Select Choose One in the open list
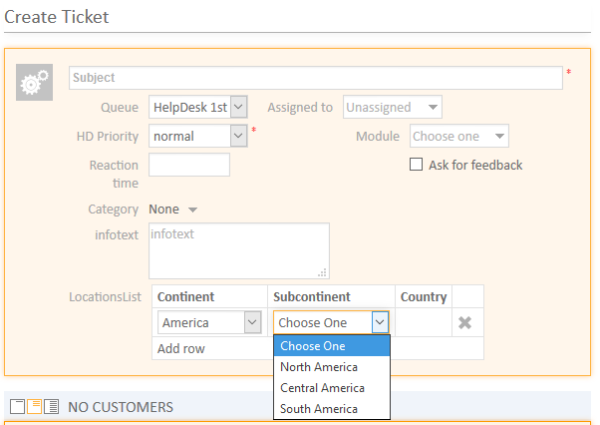Viewport: 600px width, 425px height. click(x=332, y=346)
